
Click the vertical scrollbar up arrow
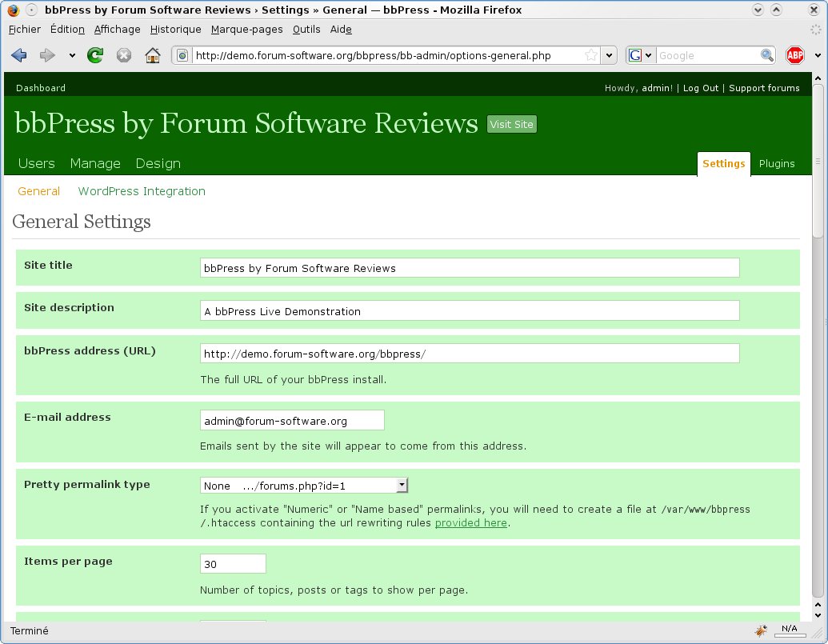pos(818,78)
